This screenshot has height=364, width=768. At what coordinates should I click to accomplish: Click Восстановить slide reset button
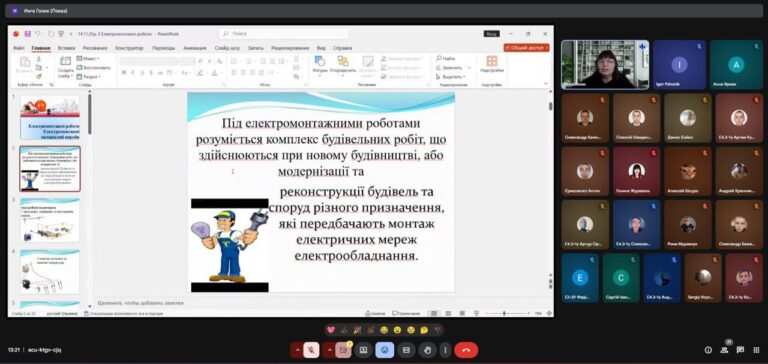pos(94,67)
